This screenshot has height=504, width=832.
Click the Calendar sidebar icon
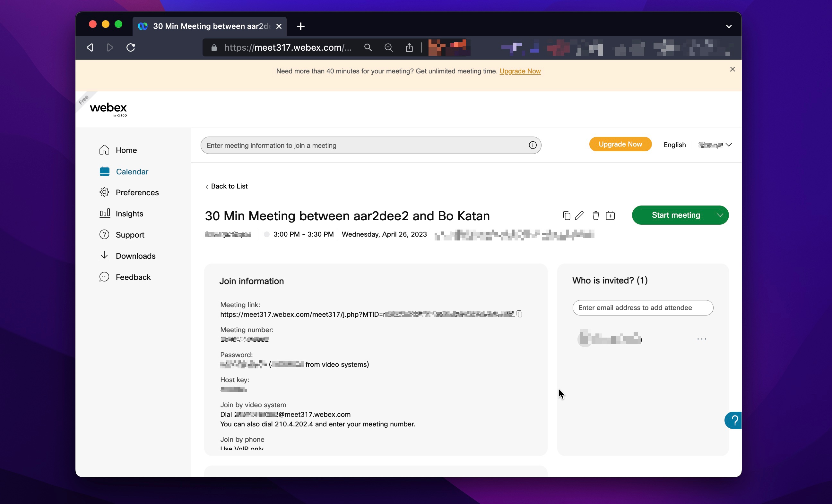click(x=105, y=171)
